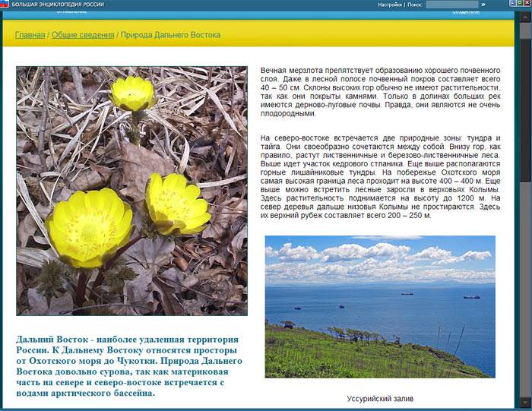Click the scrollbar down arrow

click(526, 403)
